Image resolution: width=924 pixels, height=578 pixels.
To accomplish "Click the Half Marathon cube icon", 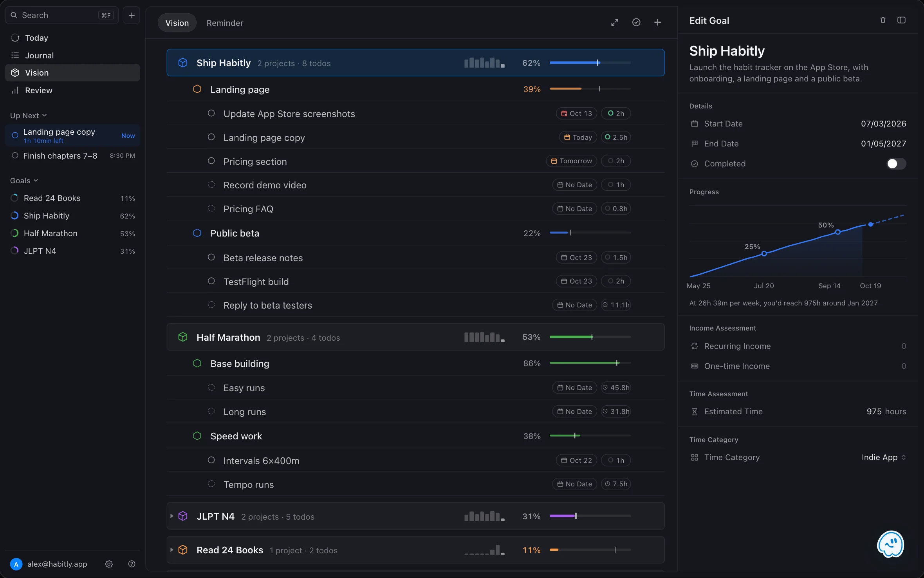I will click(x=183, y=337).
